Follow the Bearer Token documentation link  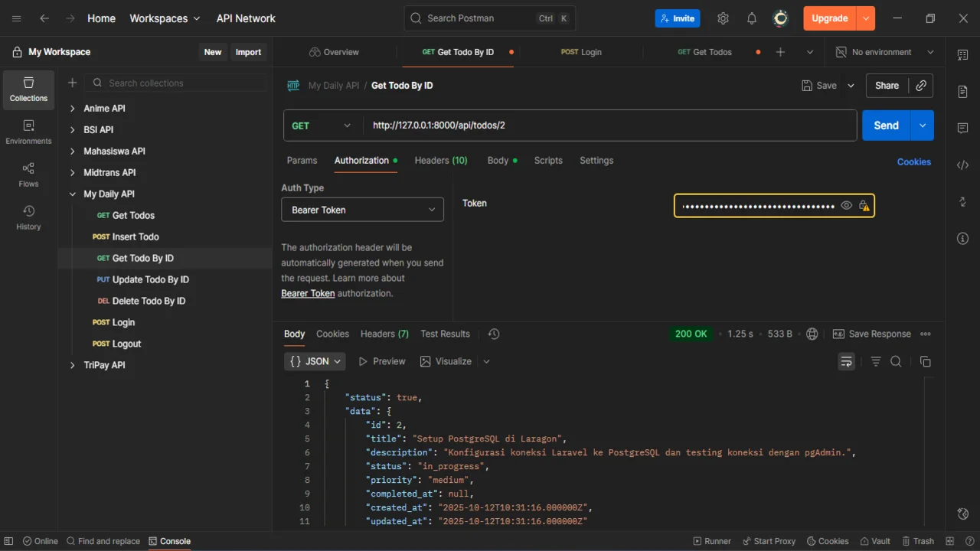point(308,293)
